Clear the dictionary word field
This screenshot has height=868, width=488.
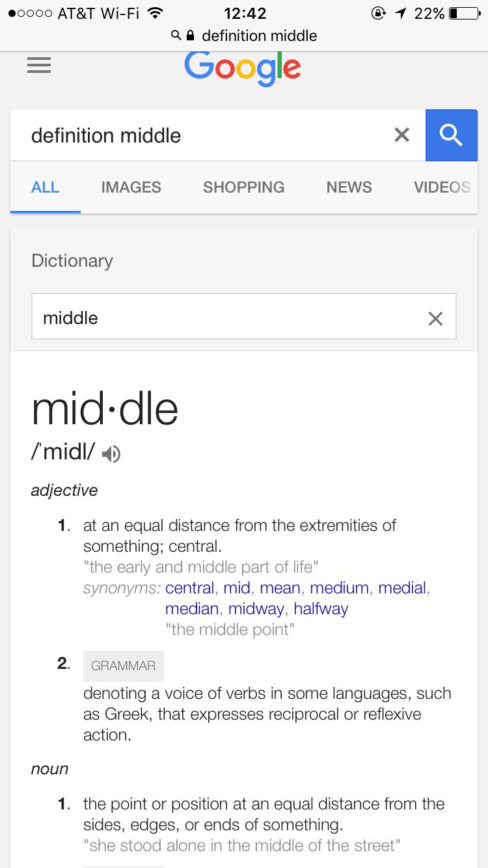pos(435,318)
